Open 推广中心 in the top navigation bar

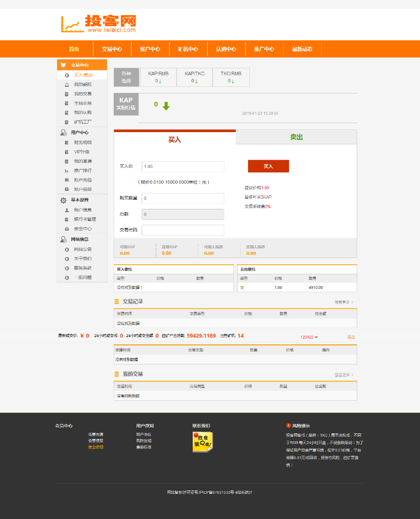tap(264, 49)
